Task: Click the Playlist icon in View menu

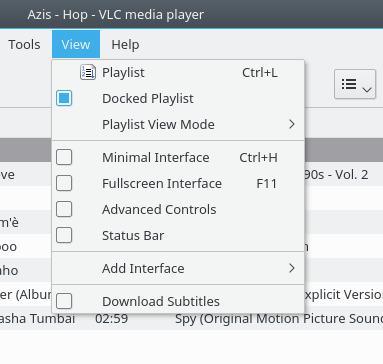Action: pos(88,72)
